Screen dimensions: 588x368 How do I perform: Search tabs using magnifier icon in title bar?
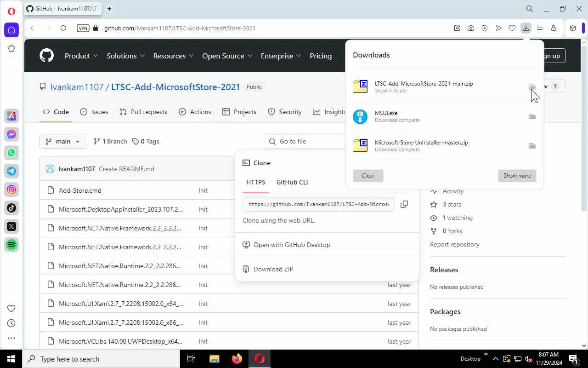click(x=530, y=9)
